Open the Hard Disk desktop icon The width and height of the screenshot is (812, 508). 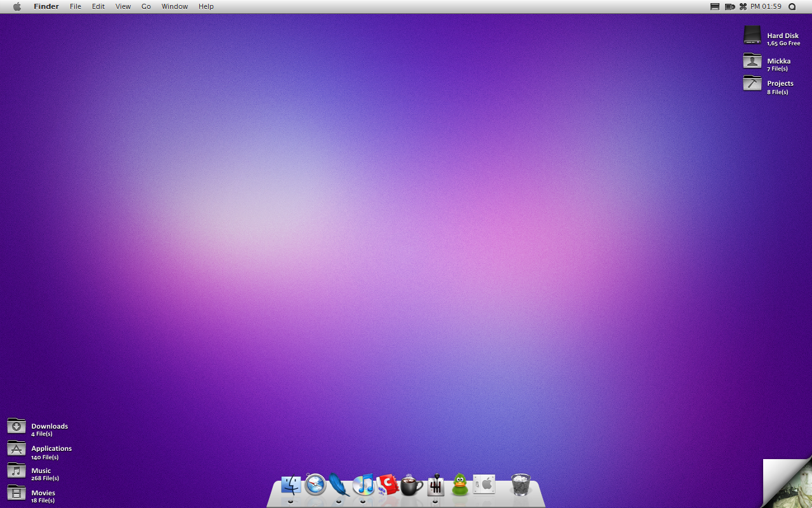tap(752, 36)
